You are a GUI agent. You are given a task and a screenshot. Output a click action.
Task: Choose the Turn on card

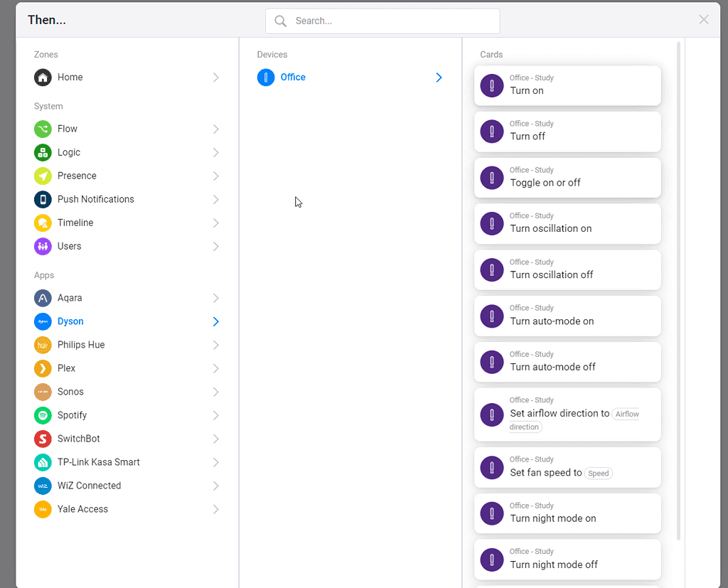[567, 85]
